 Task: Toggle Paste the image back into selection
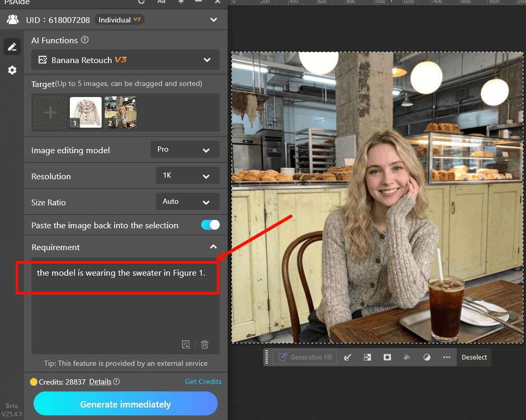210,225
